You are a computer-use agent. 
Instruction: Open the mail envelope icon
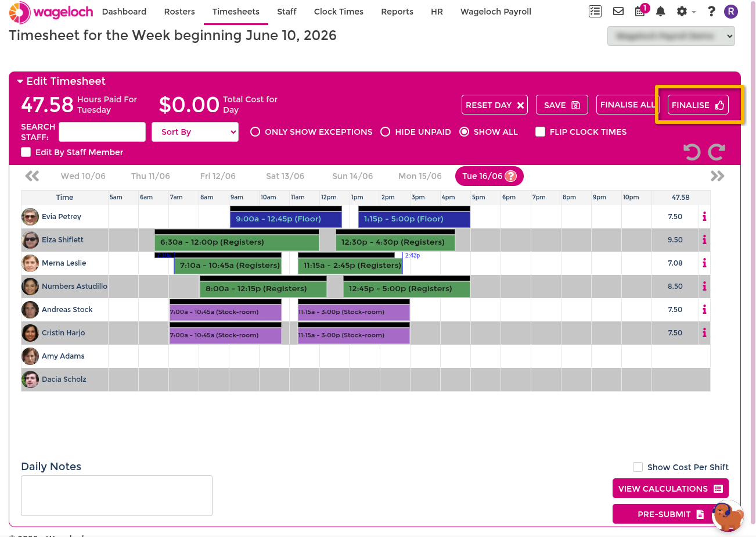tap(618, 11)
